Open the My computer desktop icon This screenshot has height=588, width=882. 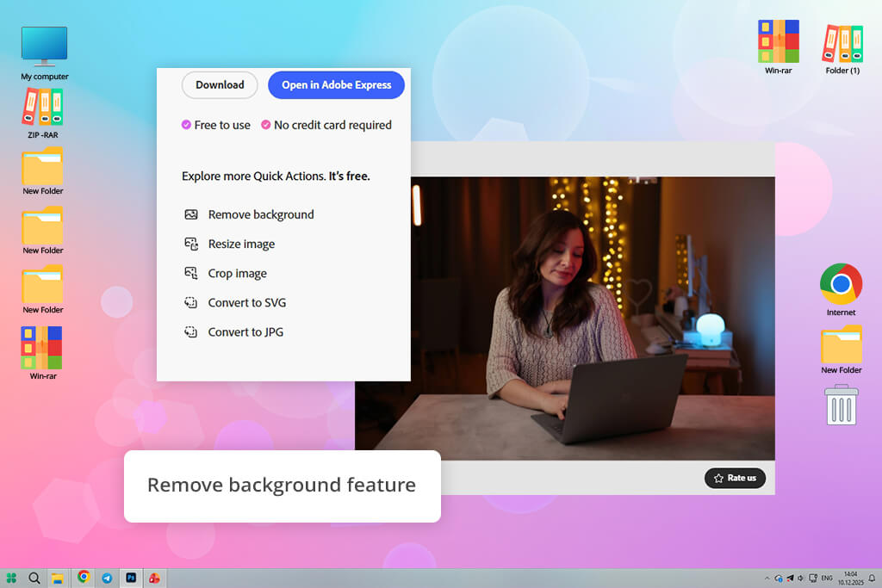[x=44, y=53]
